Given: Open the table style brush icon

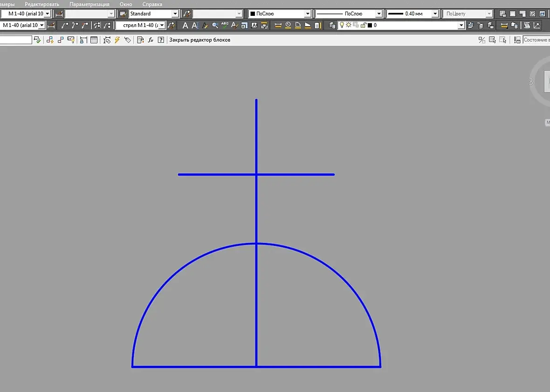Looking at the screenshot, I should click(x=123, y=14).
